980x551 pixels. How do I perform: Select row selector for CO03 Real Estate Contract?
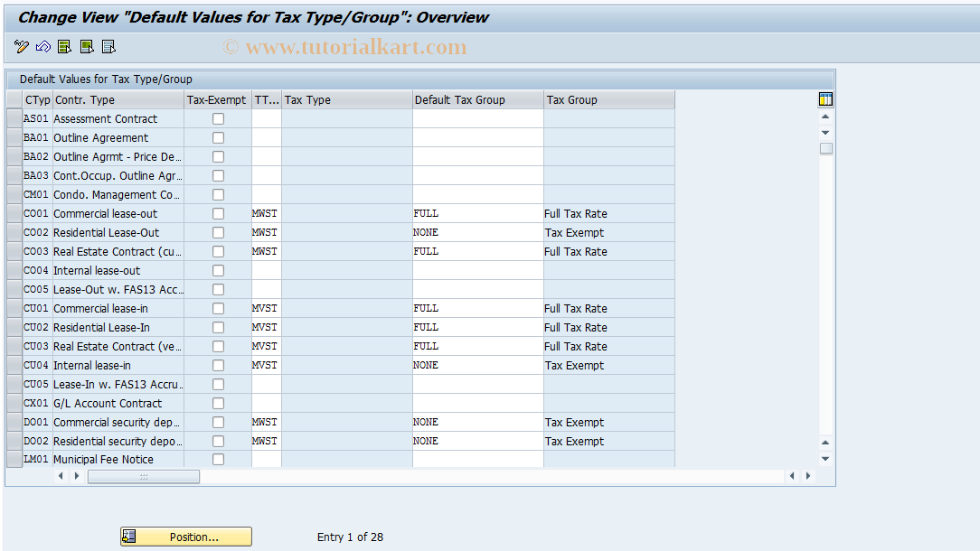14,252
